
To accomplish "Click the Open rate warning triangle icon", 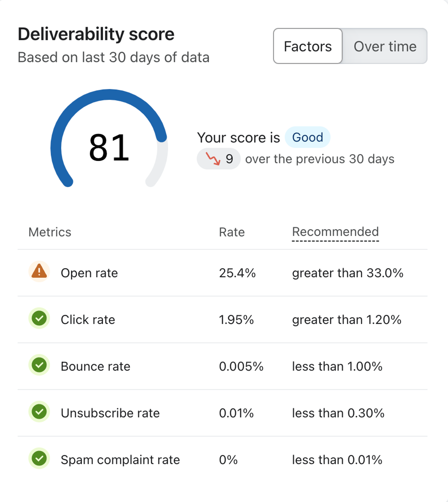I will 39,272.
